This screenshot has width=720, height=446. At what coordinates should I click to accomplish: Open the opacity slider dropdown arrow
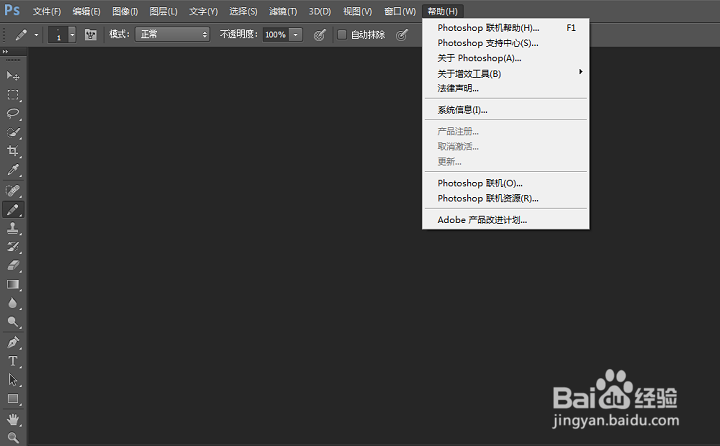[296, 34]
